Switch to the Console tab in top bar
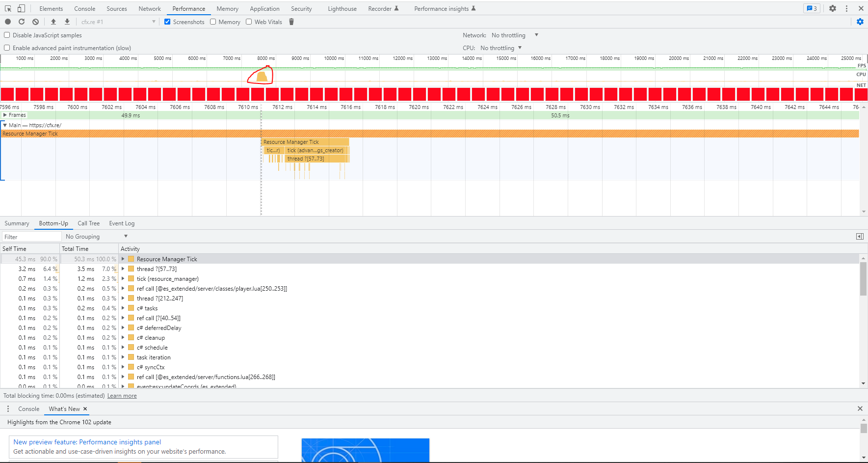The width and height of the screenshot is (868, 463). tap(85, 8)
